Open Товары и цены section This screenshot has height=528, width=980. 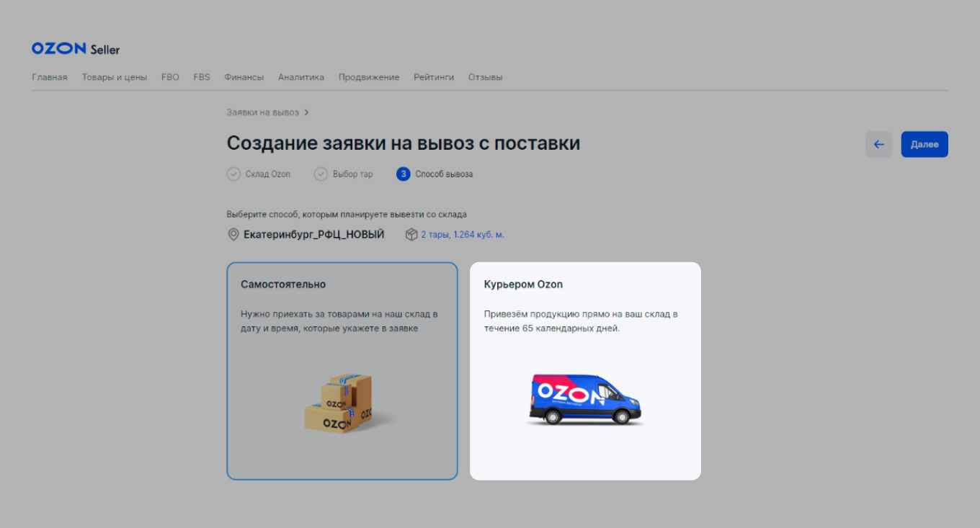[x=115, y=77]
